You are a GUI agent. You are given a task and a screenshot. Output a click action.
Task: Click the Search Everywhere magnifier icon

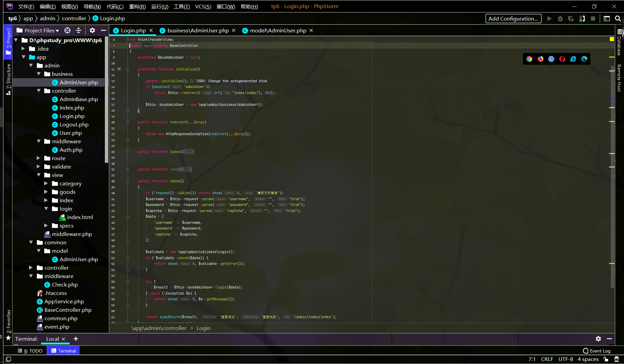618,19
